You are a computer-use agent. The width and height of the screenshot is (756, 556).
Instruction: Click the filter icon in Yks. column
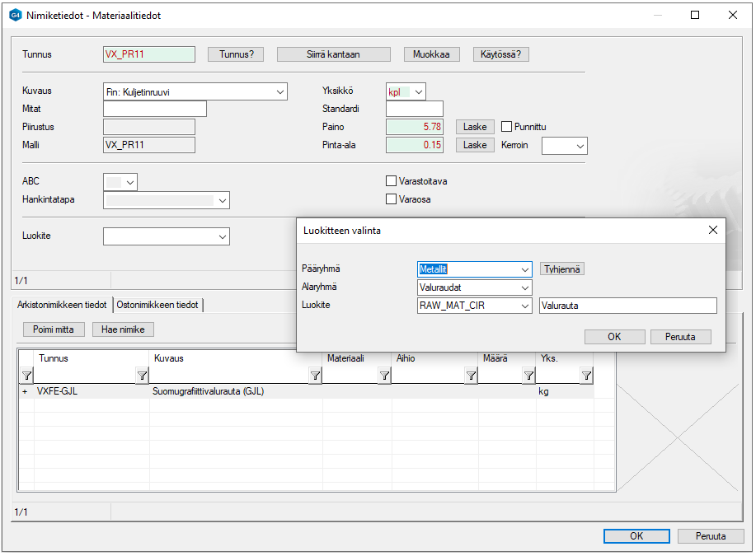(x=586, y=376)
